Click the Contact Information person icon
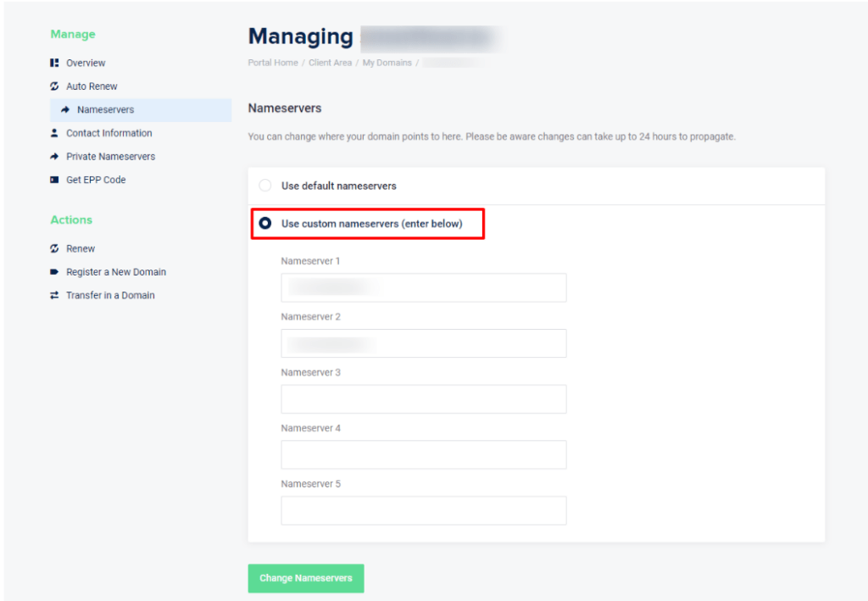Viewport: 868px width, 601px height. click(x=55, y=133)
